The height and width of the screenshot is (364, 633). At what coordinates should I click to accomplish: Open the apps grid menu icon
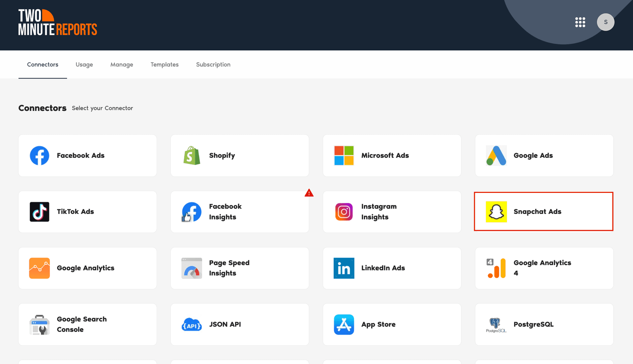[x=580, y=22]
